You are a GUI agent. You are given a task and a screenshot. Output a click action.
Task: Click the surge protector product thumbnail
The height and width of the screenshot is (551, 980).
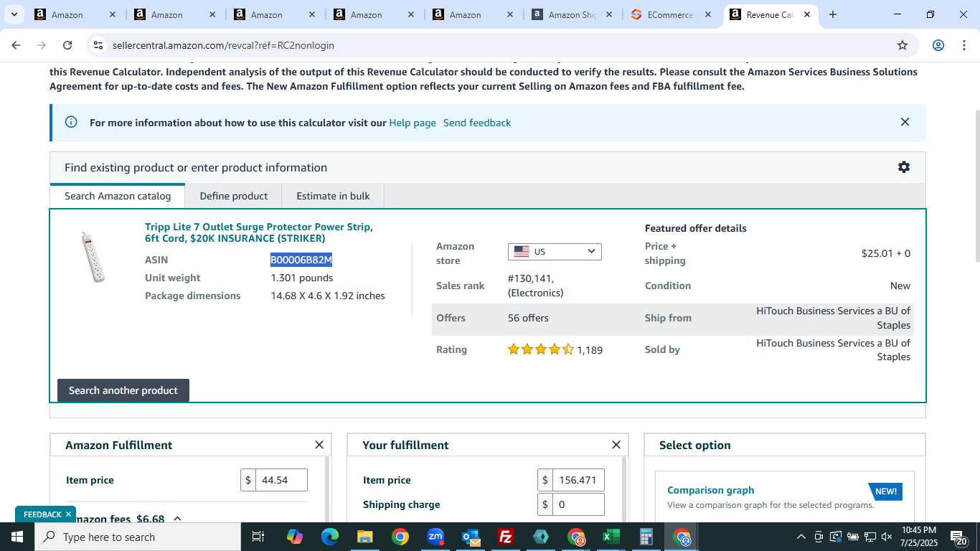coord(93,257)
